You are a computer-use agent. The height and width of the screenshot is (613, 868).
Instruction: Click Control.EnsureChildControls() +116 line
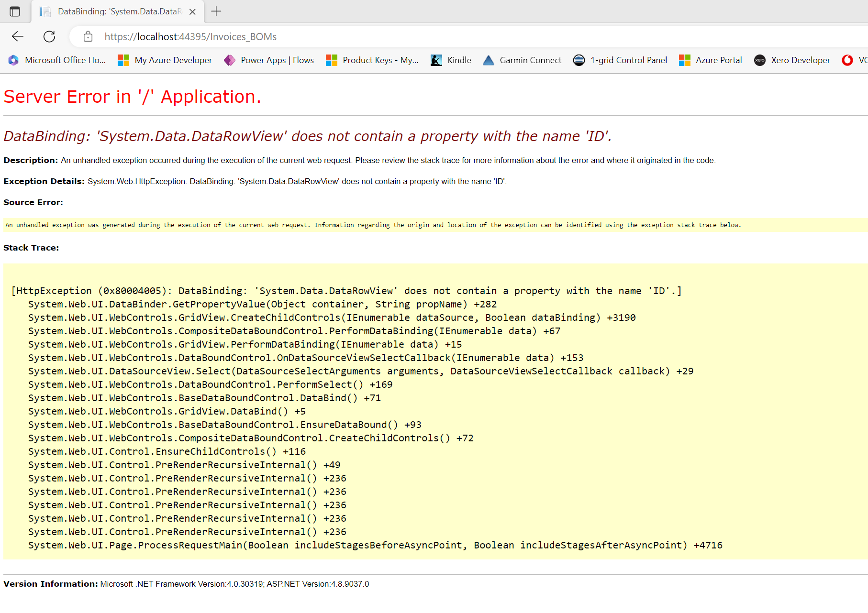[x=167, y=451]
